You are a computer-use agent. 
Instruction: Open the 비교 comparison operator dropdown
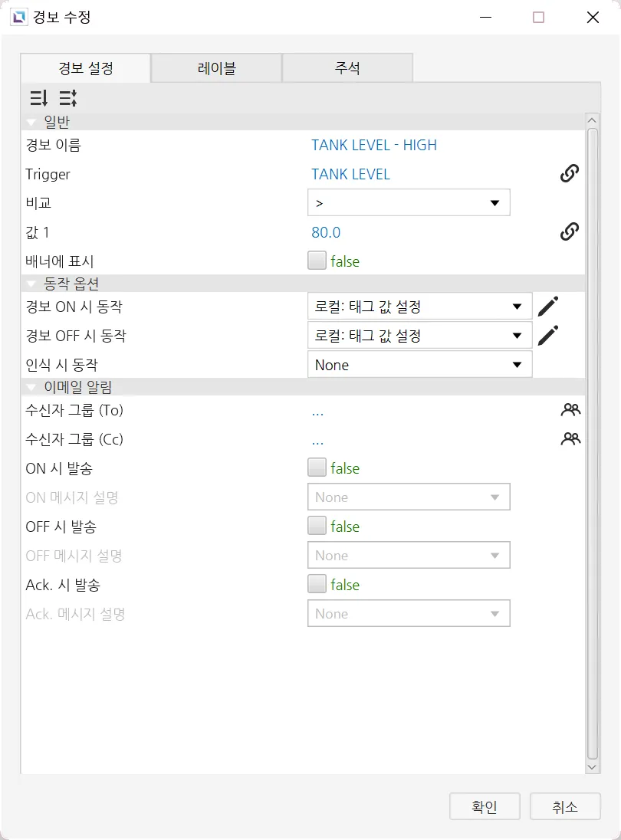[x=409, y=203]
